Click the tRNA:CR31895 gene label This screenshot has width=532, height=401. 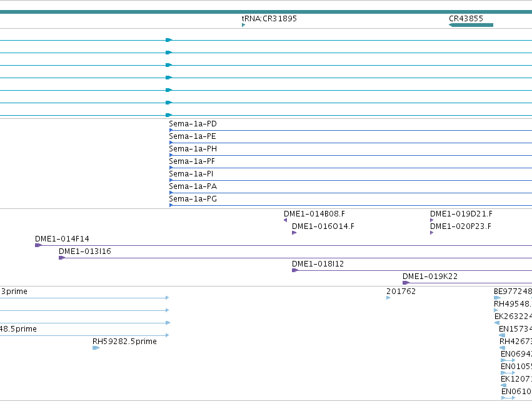coord(269,19)
